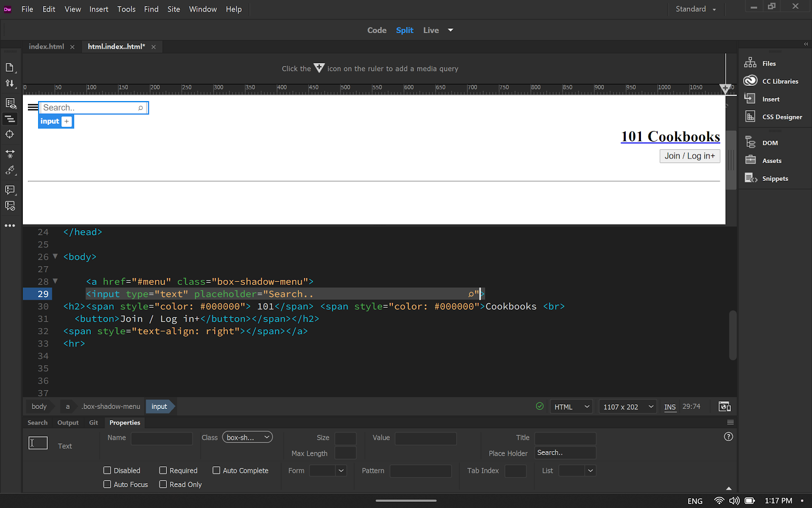The height and width of the screenshot is (508, 812).
Task: Expand the Properties panel bottom triangle
Action: 729,488
